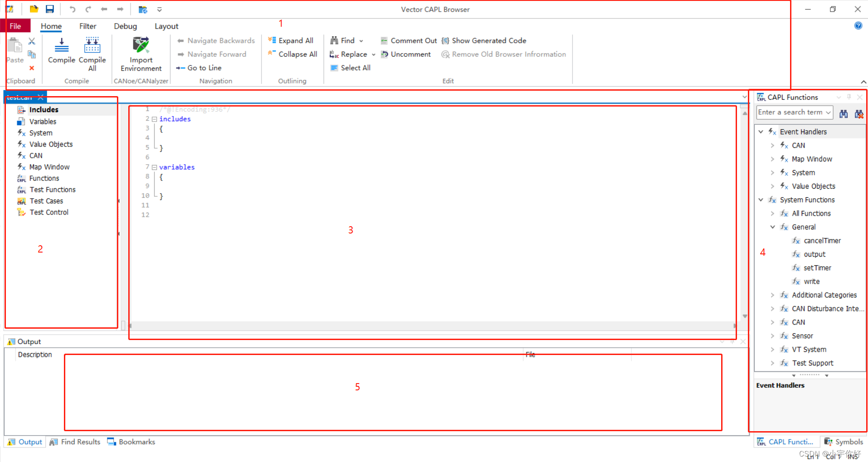
Task: Switch to the Filter ribbon tab
Action: pos(88,26)
